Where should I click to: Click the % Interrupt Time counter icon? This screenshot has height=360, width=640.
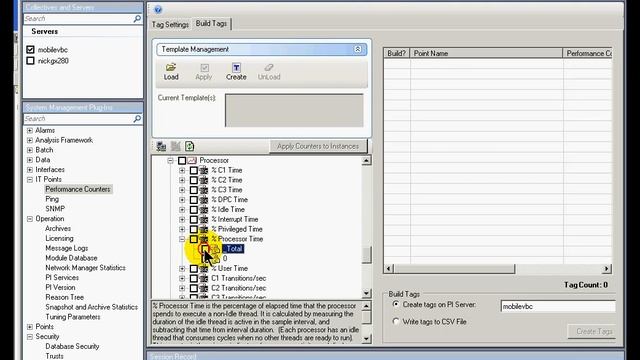tap(204, 219)
